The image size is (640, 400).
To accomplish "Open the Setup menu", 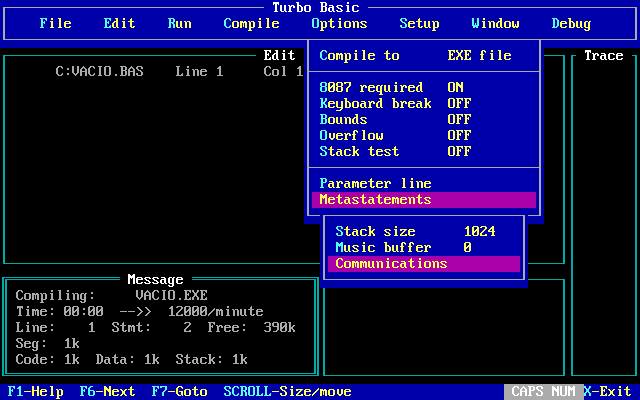I will pyautogui.click(x=419, y=23).
